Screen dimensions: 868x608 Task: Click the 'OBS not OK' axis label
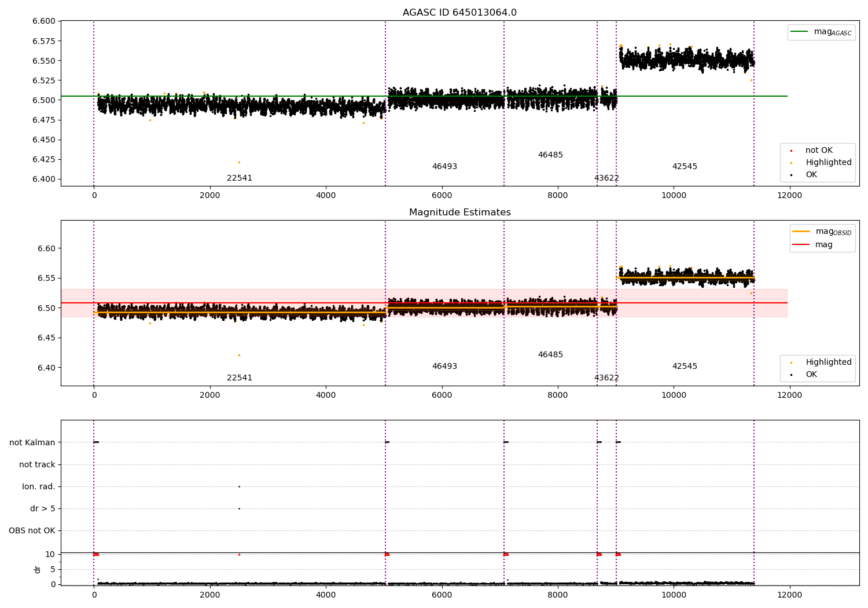tap(32, 530)
